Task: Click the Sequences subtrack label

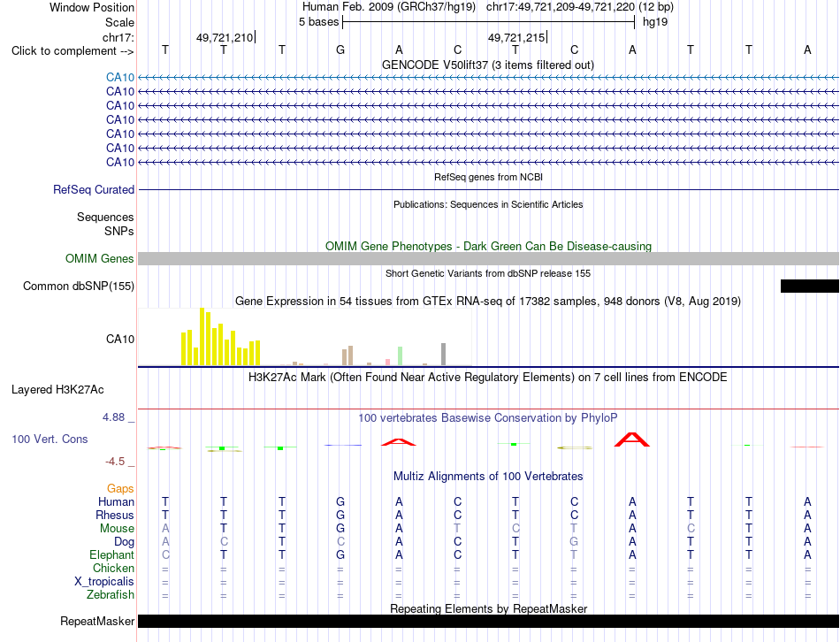Action: [105, 217]
